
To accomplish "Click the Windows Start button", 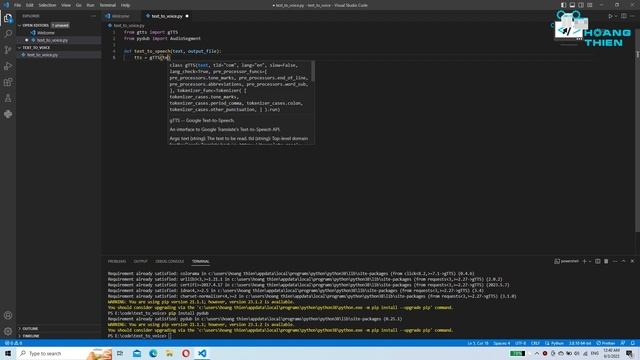I will 8,353.
